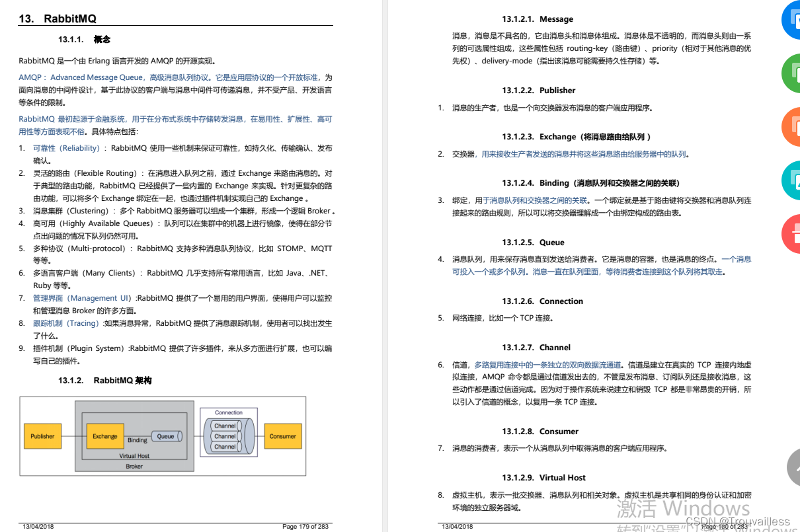This screenshot has width=800, height=532.
Task: Click the '13.1.2.2. Publisher' heading
Action: point(539,91)
